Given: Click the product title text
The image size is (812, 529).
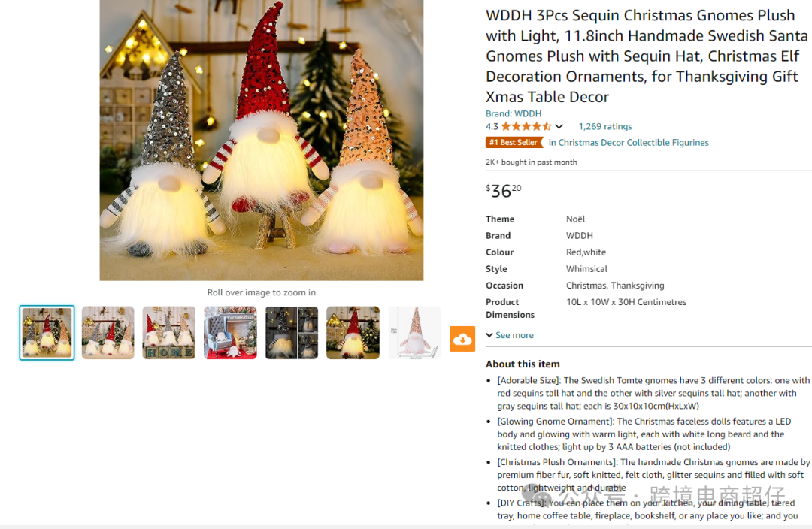Looking at the screenshot, I should point(647,56).
